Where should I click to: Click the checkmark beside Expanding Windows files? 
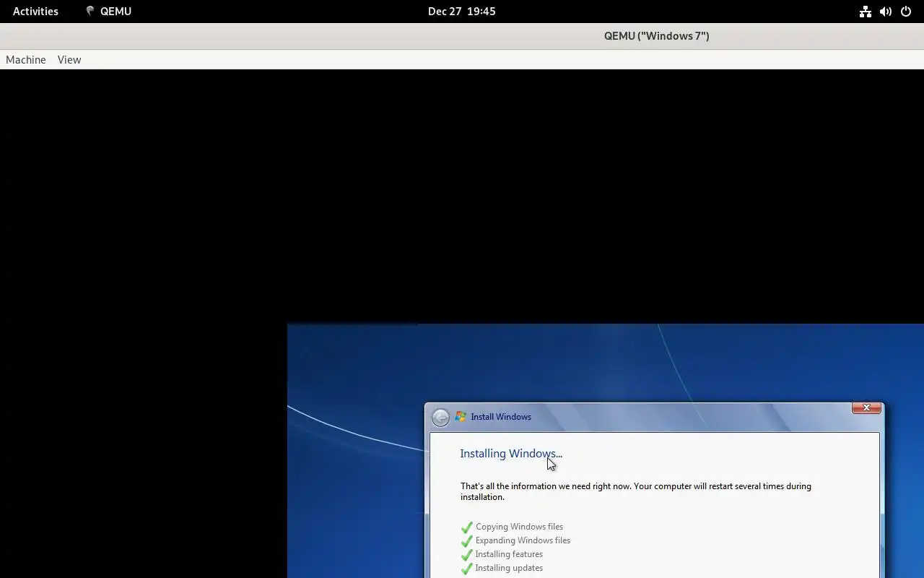[467, 541]
